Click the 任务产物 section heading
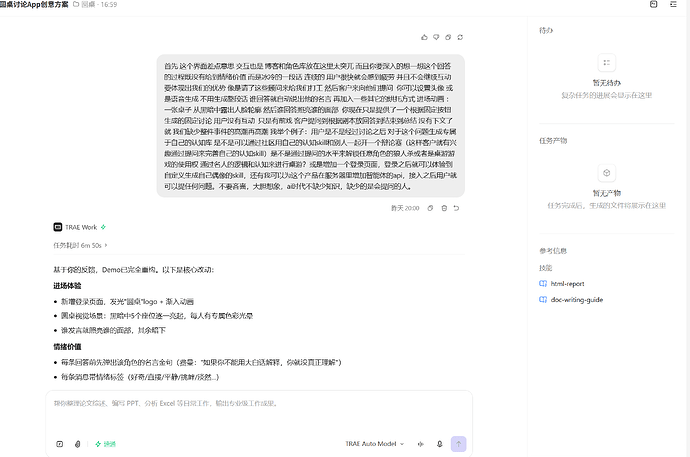 coord(553,141)
